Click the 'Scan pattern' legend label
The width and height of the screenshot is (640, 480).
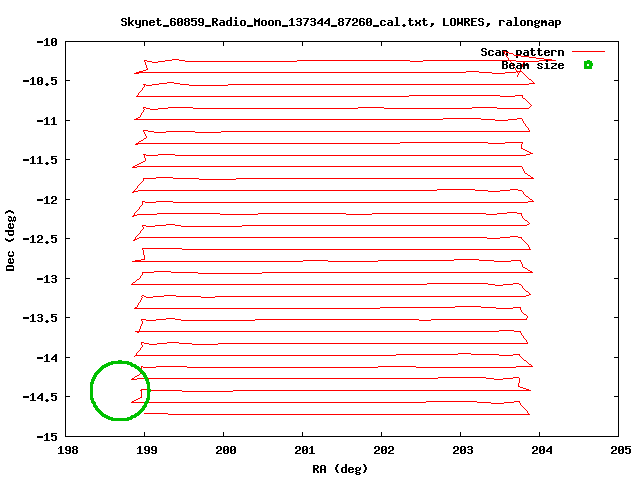pos(522,52)
